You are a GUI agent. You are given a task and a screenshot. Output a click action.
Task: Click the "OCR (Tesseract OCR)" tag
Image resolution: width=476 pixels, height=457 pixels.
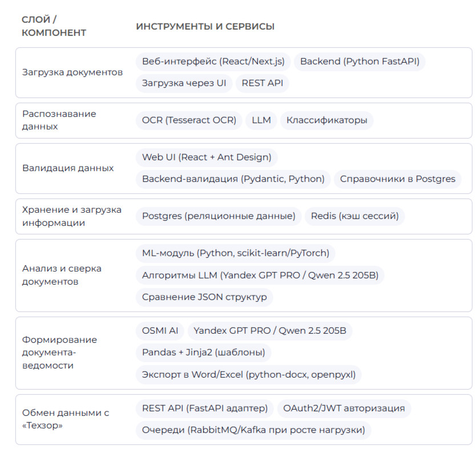click(188, 120)
